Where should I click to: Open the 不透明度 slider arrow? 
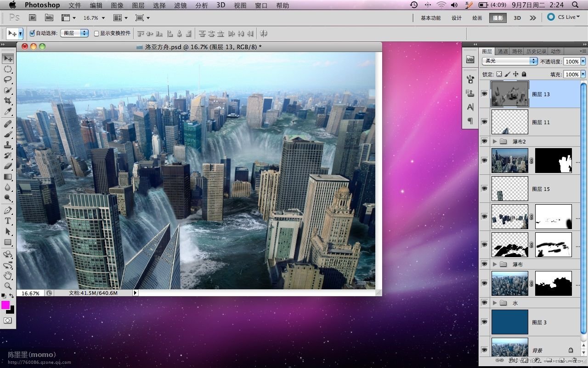coord(583,61)
